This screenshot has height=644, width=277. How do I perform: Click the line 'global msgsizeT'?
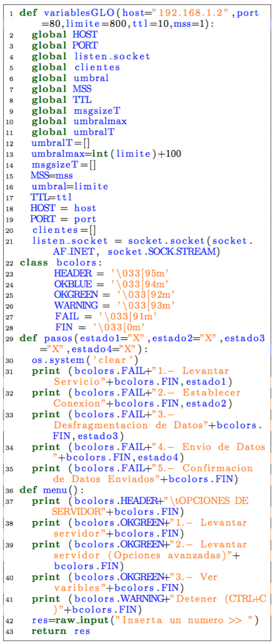(76, 110)
